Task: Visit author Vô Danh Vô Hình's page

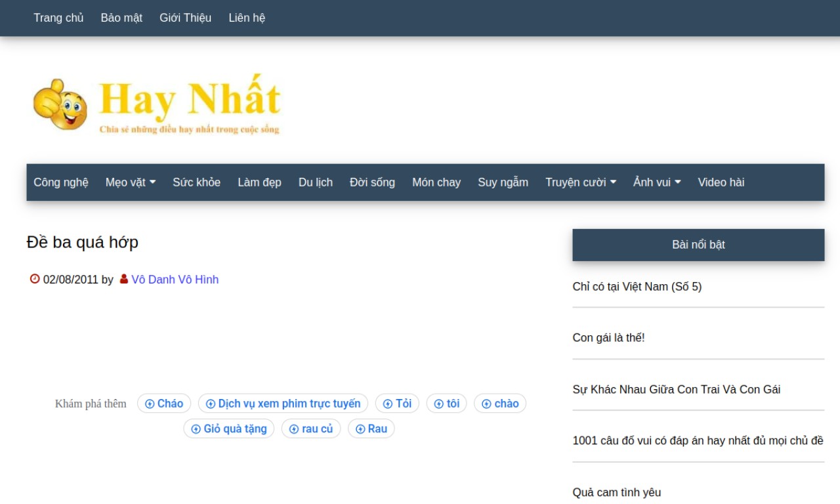Action: pyautogui.click(x=175, y=280)
